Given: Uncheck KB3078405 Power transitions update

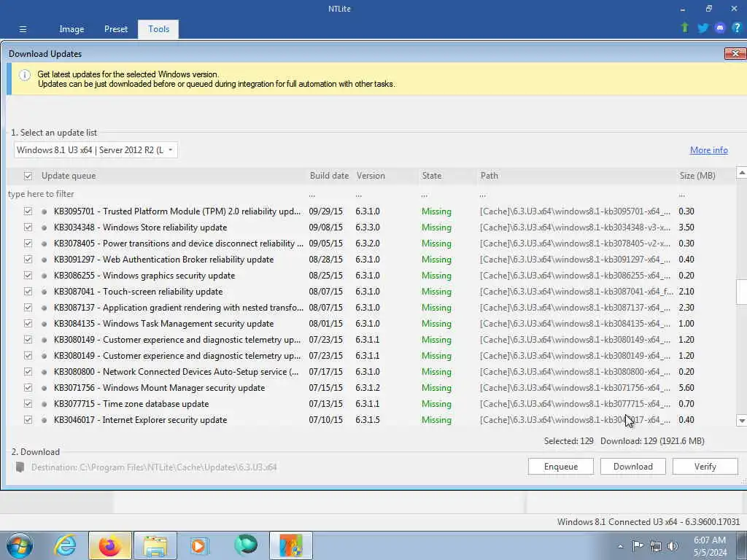Looking at the screenshot, I should click(28, 244).
